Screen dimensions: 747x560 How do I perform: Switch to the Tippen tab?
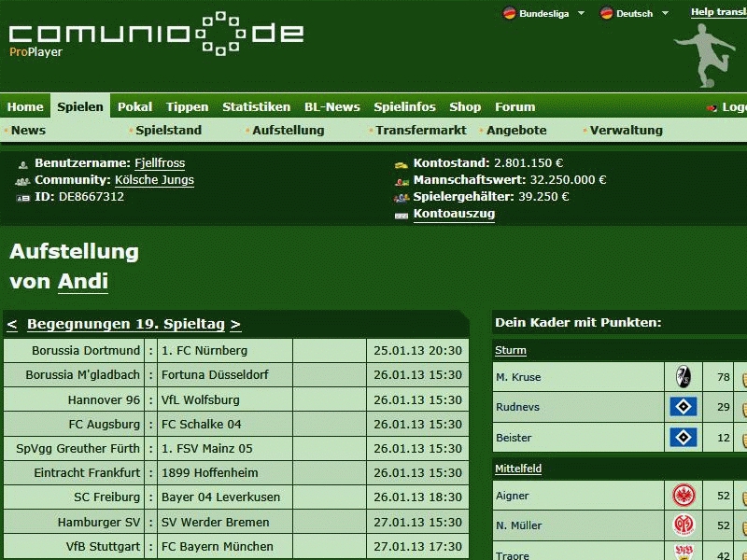(x=188, y=106)
